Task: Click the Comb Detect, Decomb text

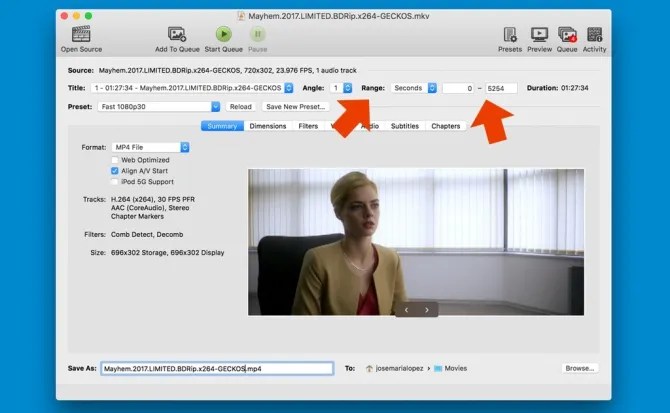Action: (147, 234)
